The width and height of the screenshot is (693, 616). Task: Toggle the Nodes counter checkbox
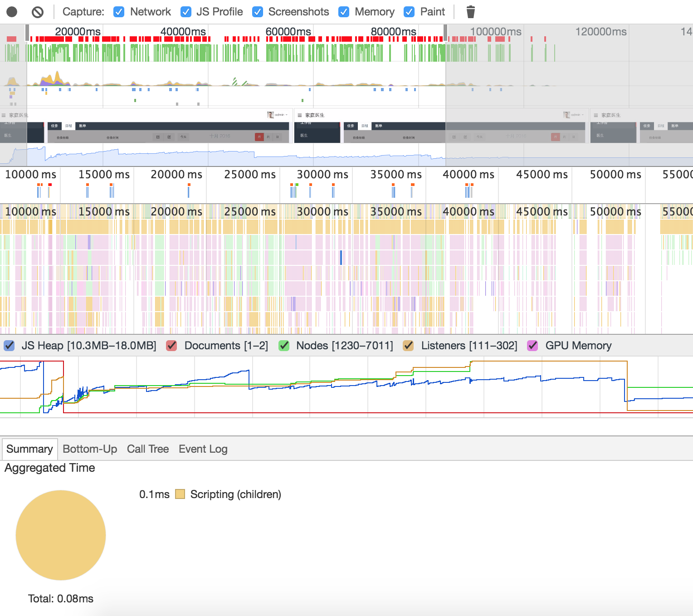pyautogui.click(x=284, y=346)
